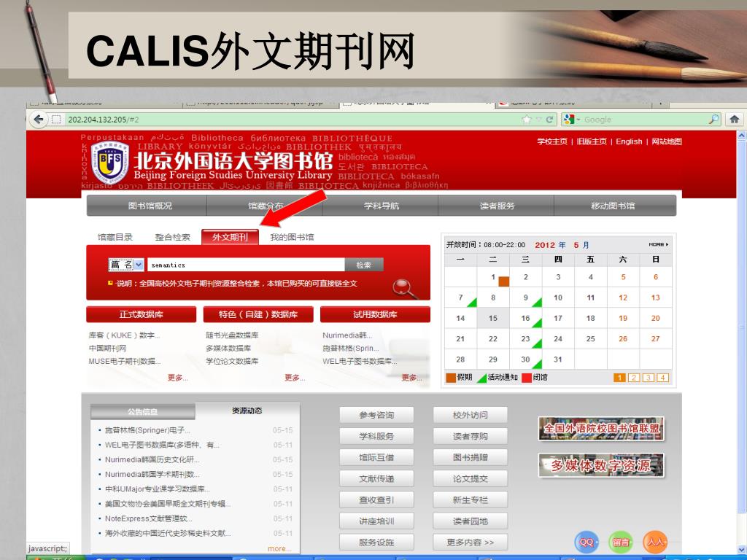The height and width of the screenshot is (560, 747).
Task: Click the 试用数据库 header button
Action: [376, 314]
